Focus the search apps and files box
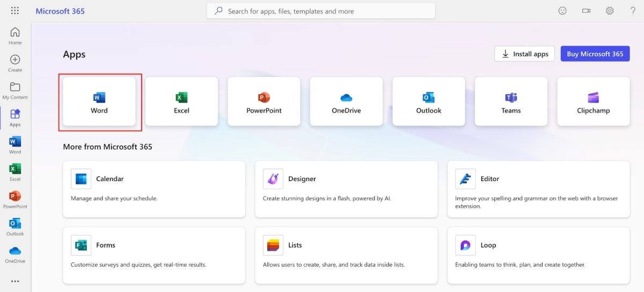Viewport: 644px width, 292px height. tap(321, 11)
